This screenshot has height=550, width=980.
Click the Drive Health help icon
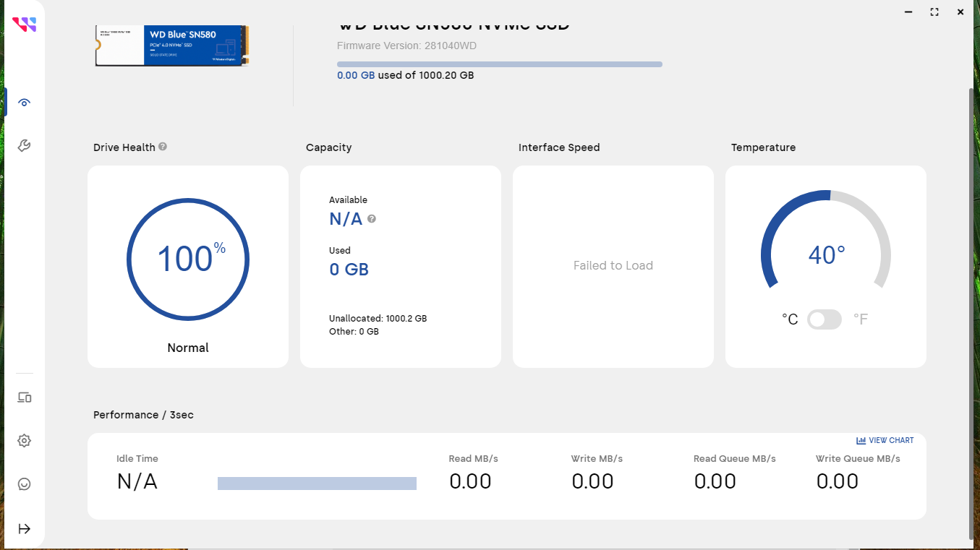point(163,147)
